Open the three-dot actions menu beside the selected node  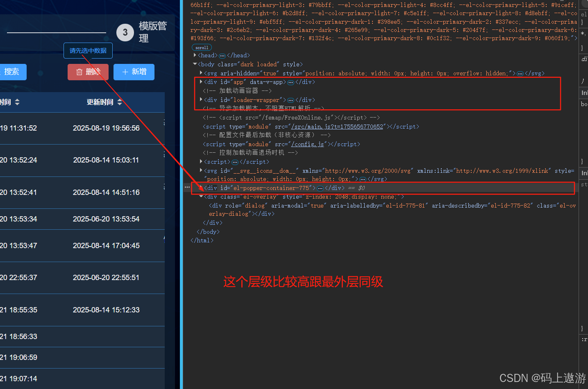(187, 187)
